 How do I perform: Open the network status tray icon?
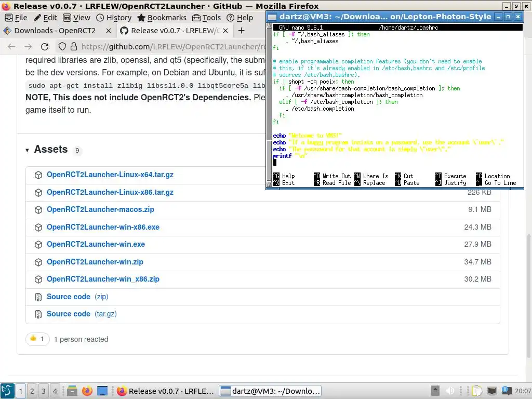click(491, 391)
